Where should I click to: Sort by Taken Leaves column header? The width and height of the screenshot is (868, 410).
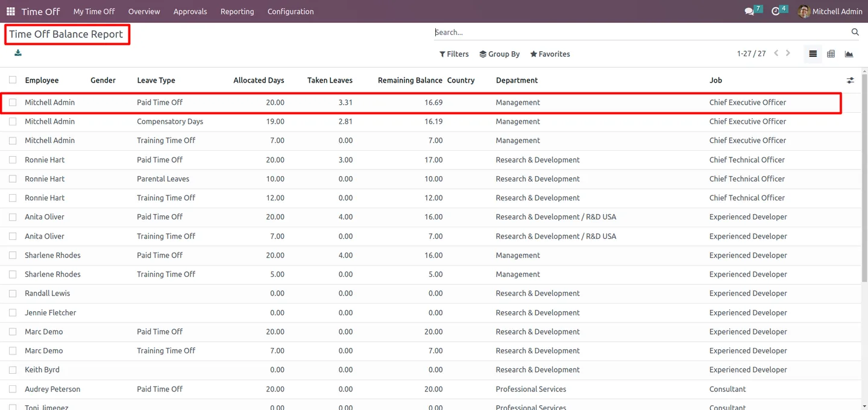pyautogui.click(x=330, y=80)
